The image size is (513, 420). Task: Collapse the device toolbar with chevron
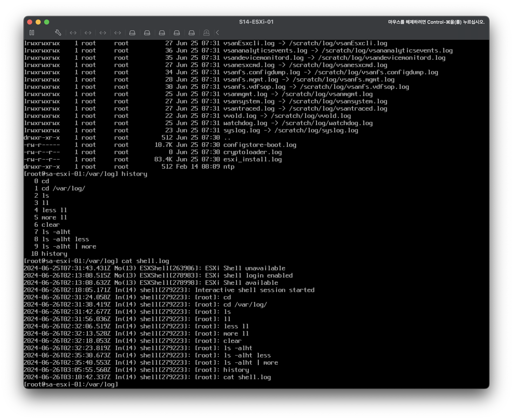217,33
